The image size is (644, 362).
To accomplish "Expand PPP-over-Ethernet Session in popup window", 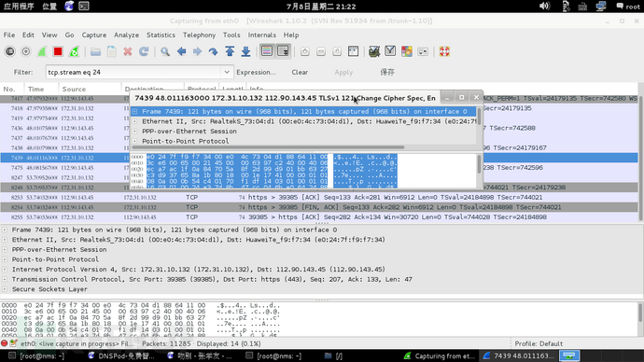I will pos(134,132).
